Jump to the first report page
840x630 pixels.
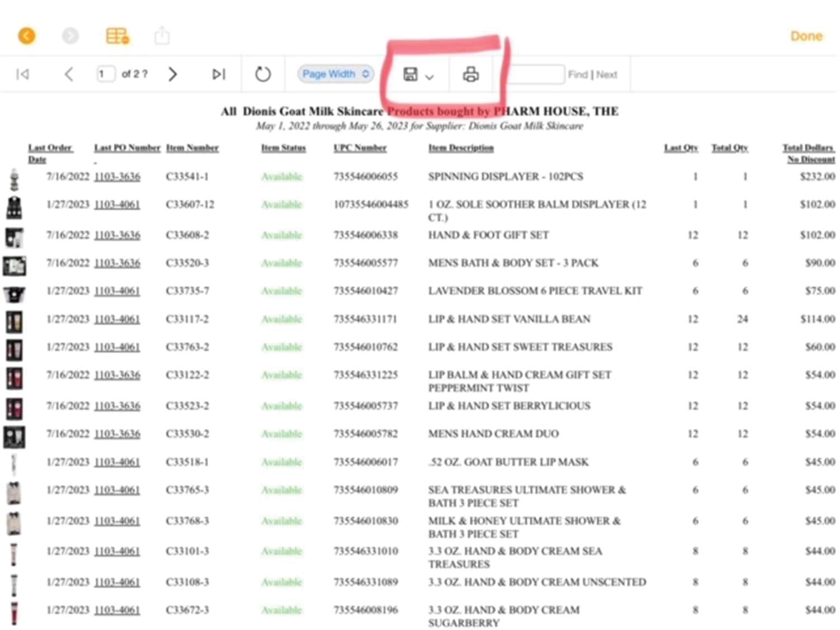(x=22, y=74)
